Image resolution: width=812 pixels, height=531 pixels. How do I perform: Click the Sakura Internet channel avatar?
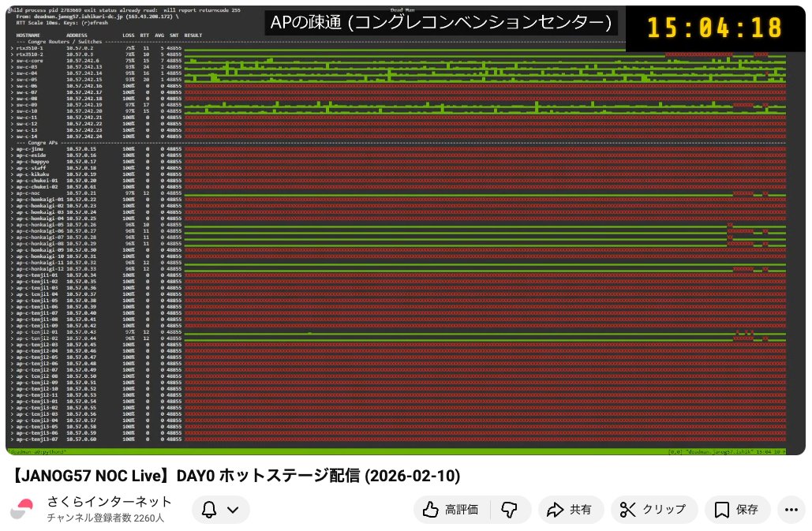tap(22, 509)
